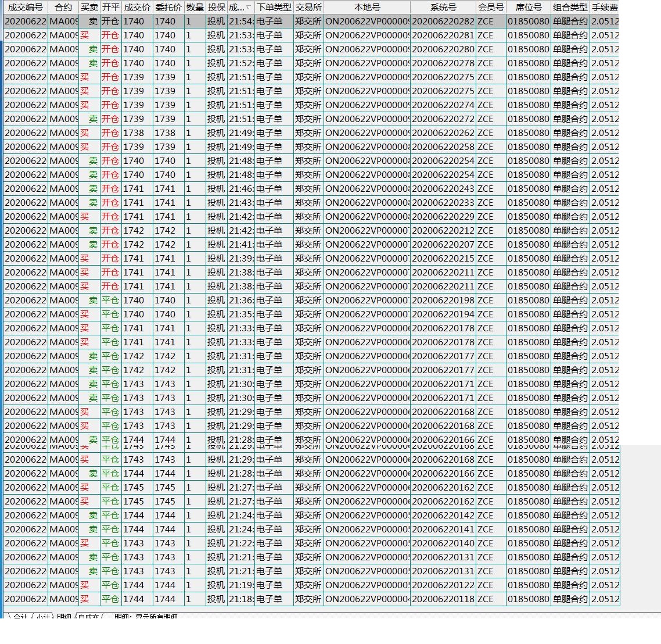Sort by the 成交编号 column header
Viewport: 661px width, 644px height.
pos(26,7)
